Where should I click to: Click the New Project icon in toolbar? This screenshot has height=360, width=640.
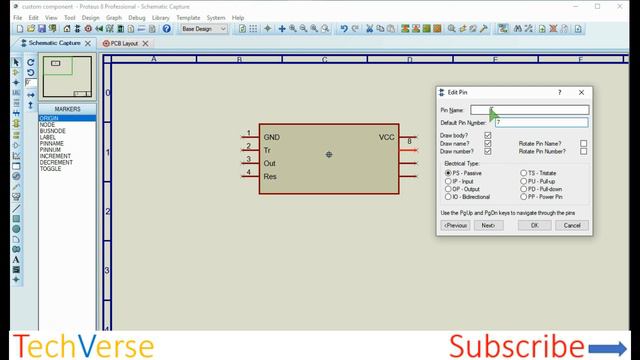(20, 29)
